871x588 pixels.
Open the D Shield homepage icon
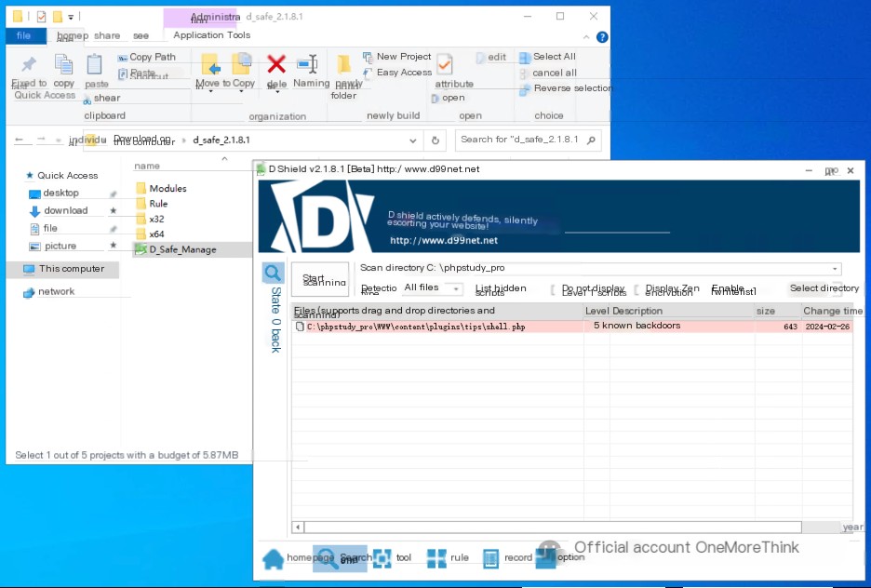(273, 558)
